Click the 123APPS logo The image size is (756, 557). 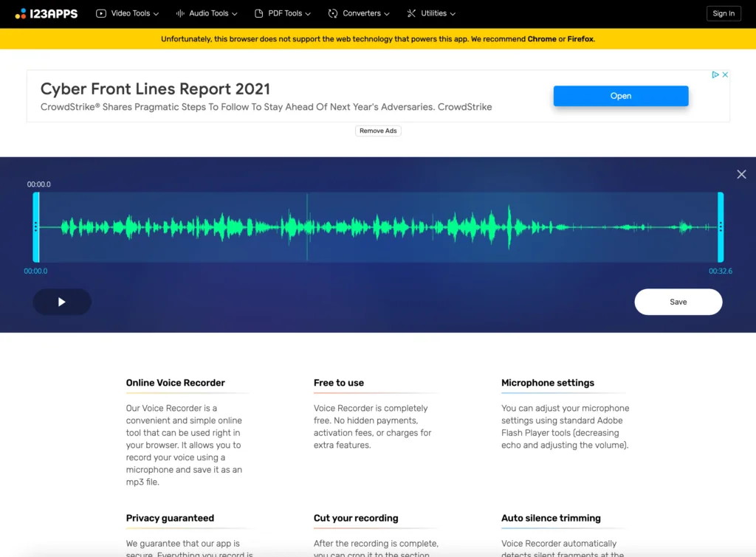(x=47, y=13)
